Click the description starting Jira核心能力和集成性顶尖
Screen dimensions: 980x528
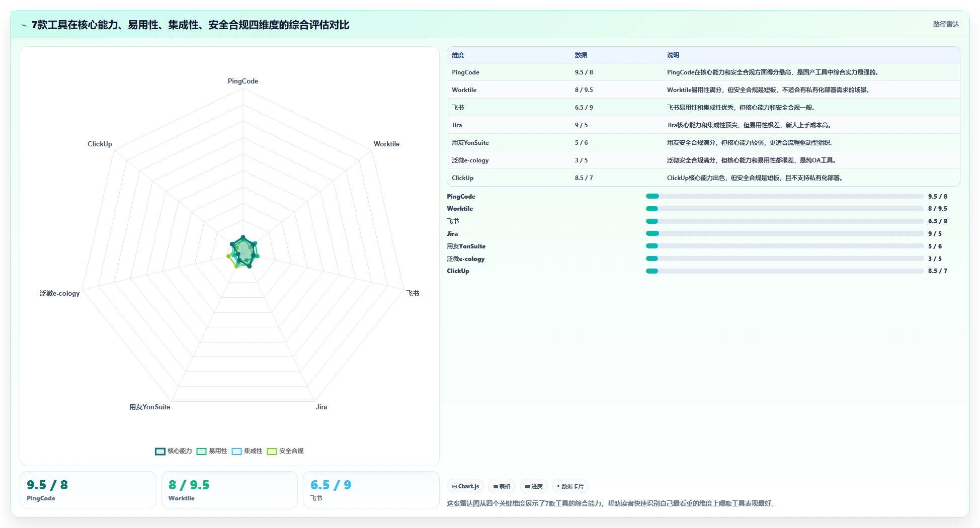click(750, 125)
